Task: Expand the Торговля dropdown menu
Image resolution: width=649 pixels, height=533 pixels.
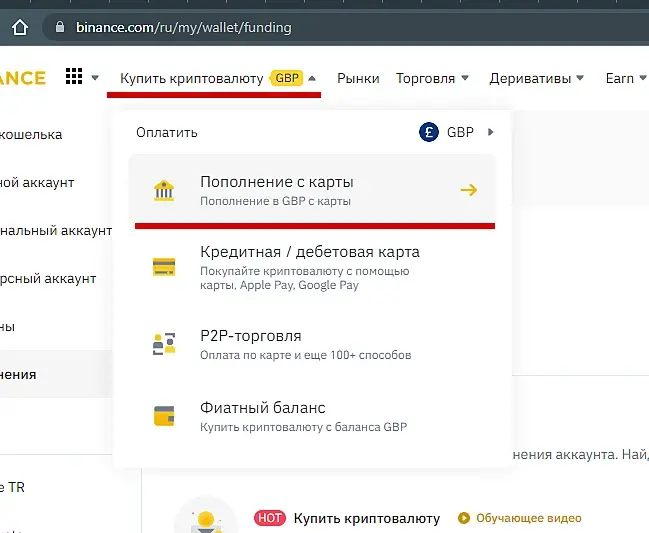Action: point(465,78)
